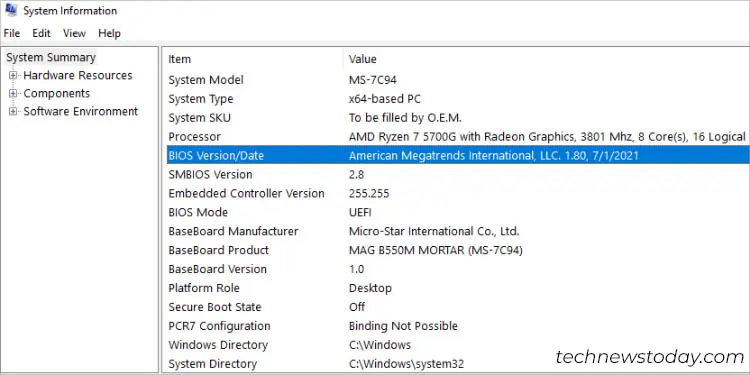Click the Micro-Star International Co., Ltd. value
The image size is (750, 375).
[434, 231]
